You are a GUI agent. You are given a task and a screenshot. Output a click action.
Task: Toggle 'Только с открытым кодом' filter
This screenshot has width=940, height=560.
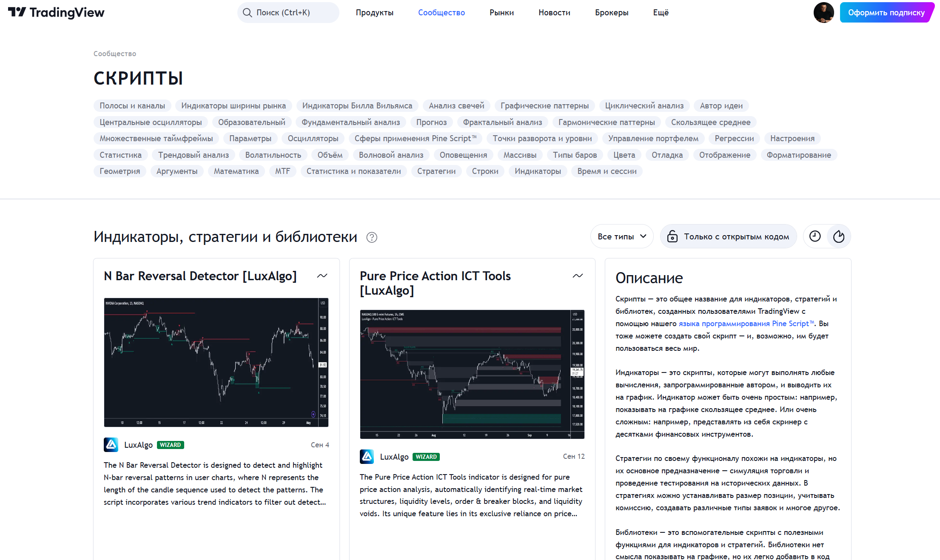728,236
